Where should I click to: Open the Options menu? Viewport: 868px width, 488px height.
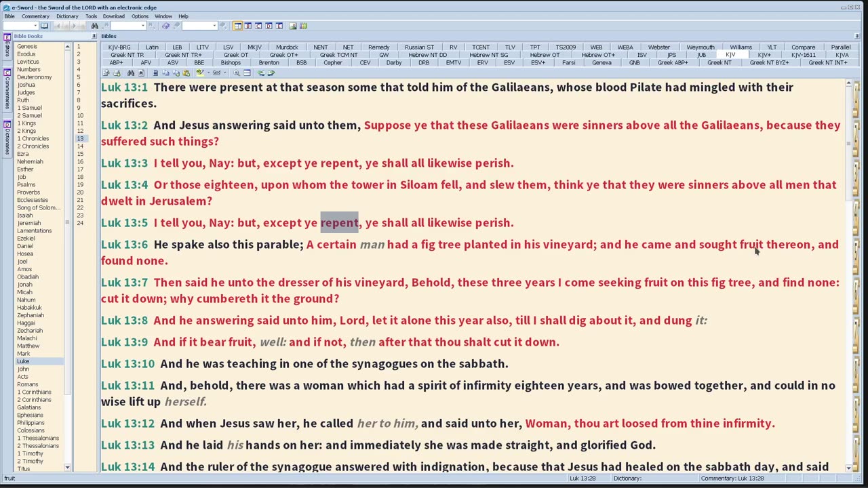(x=140, y=16)
